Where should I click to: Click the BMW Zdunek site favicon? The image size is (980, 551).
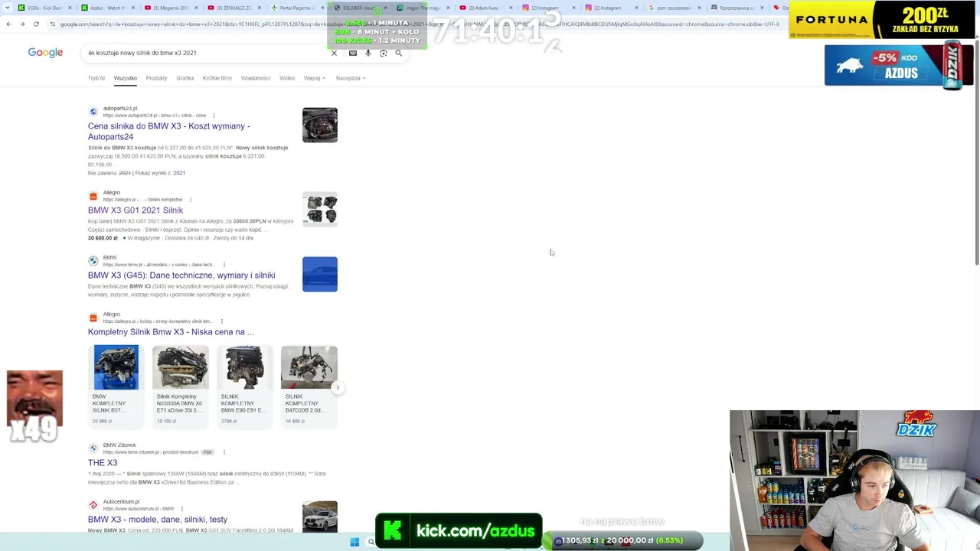coord(93,448)
